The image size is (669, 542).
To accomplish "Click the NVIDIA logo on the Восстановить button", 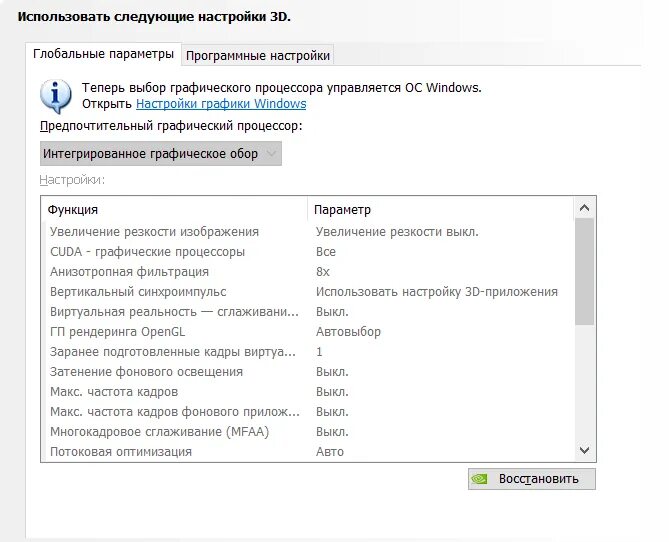I will [x=480, y=479].
